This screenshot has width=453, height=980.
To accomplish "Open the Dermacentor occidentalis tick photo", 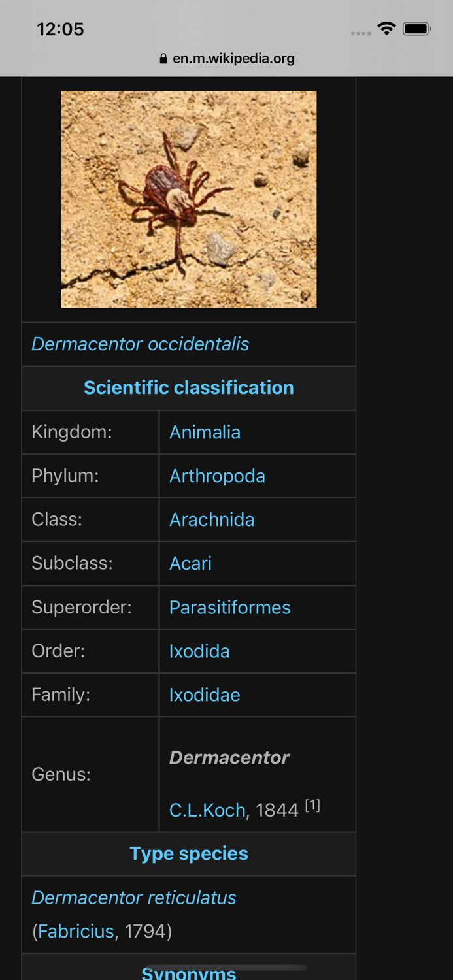I will (189, 199).
